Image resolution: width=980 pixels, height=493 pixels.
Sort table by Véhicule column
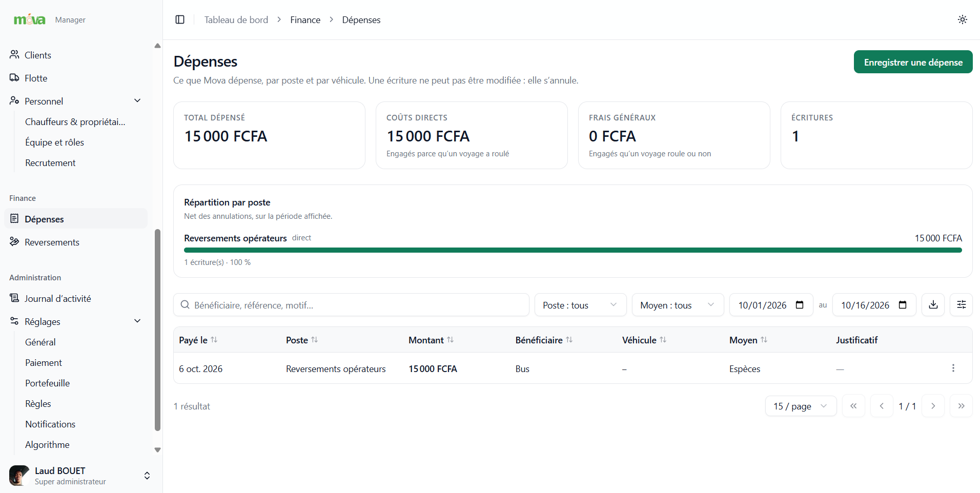(x=644, y=340)
